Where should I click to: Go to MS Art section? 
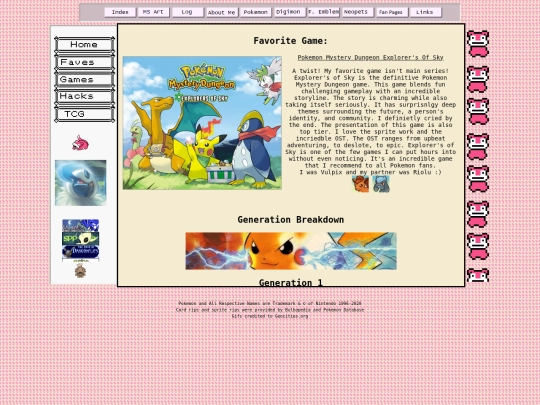click(153, 12)
